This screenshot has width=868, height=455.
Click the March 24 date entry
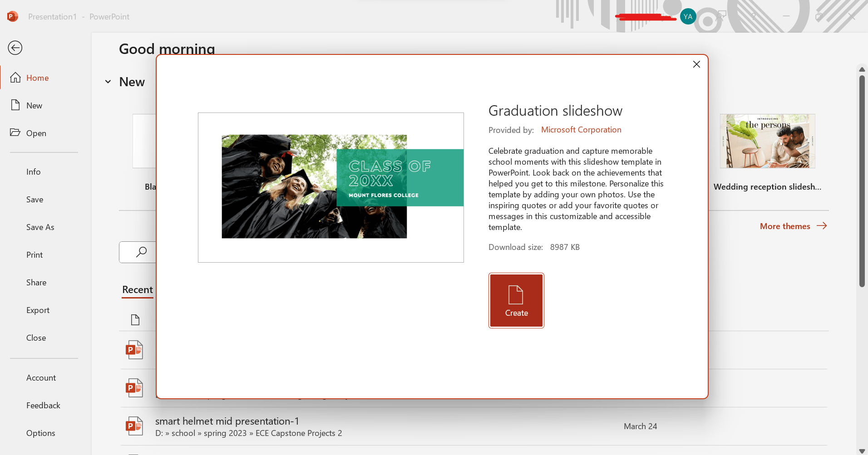[x=640, y=426]
